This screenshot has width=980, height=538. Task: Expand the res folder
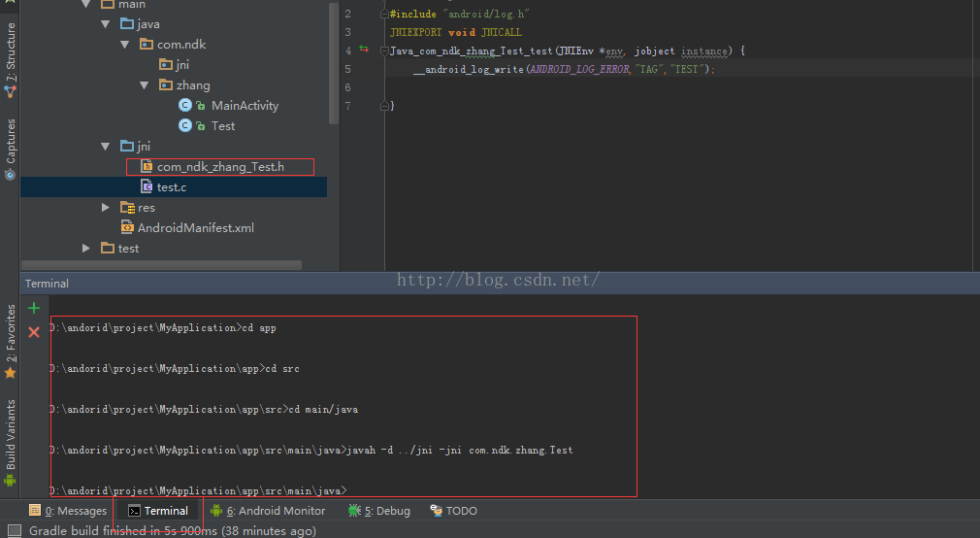point(105,207)
